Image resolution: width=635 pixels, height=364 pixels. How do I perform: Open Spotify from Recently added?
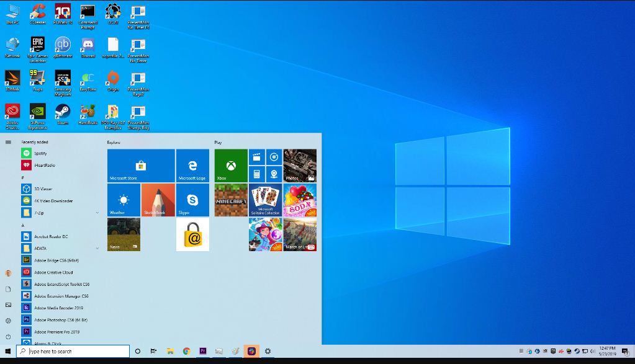pos(60,153)
